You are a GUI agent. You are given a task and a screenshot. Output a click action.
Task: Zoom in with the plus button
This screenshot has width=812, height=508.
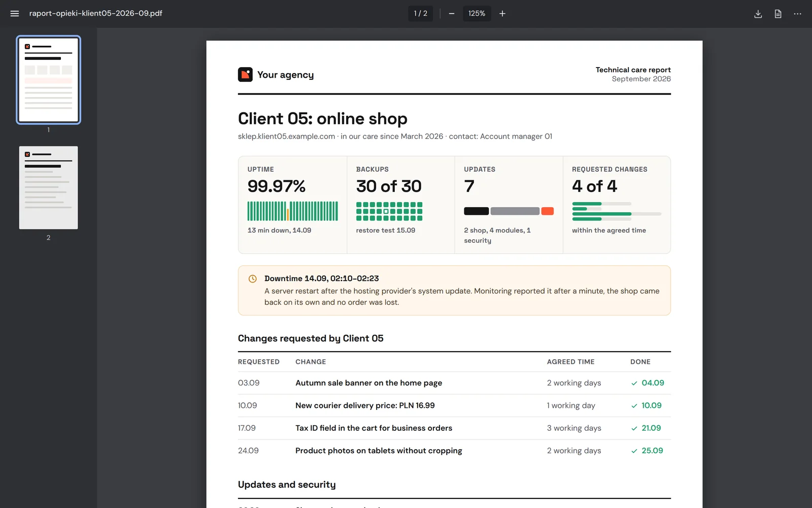(502, 14)
